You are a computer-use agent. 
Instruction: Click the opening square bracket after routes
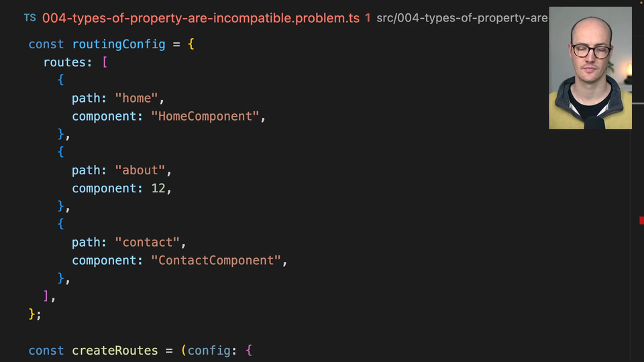tap(104, 62)
